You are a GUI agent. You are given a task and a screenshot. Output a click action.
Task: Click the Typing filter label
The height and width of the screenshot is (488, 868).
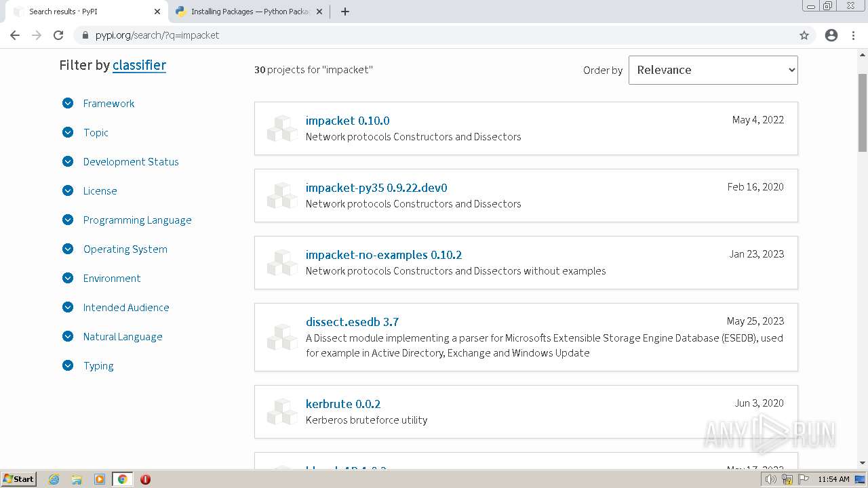point(98,366)
